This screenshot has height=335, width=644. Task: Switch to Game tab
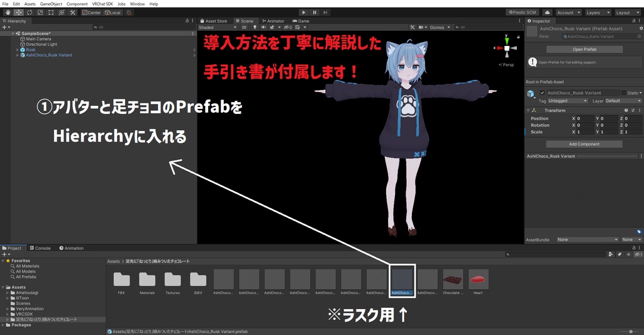click(x=301, y=21)
